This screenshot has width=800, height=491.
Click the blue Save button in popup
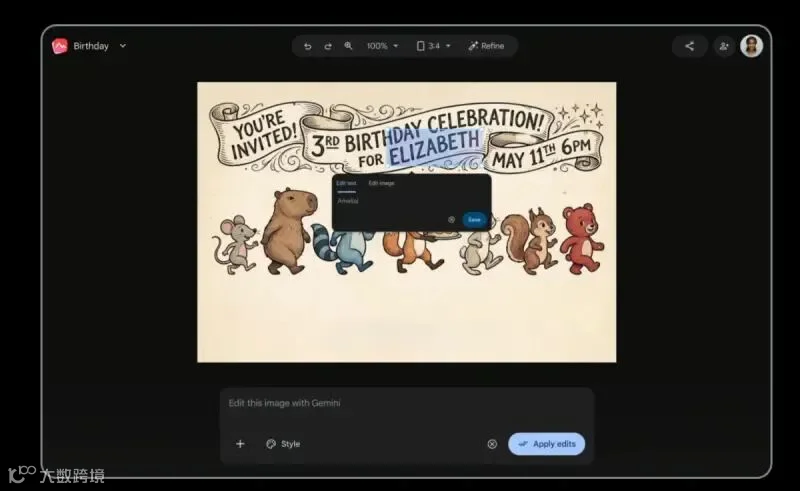pos(474,219)
